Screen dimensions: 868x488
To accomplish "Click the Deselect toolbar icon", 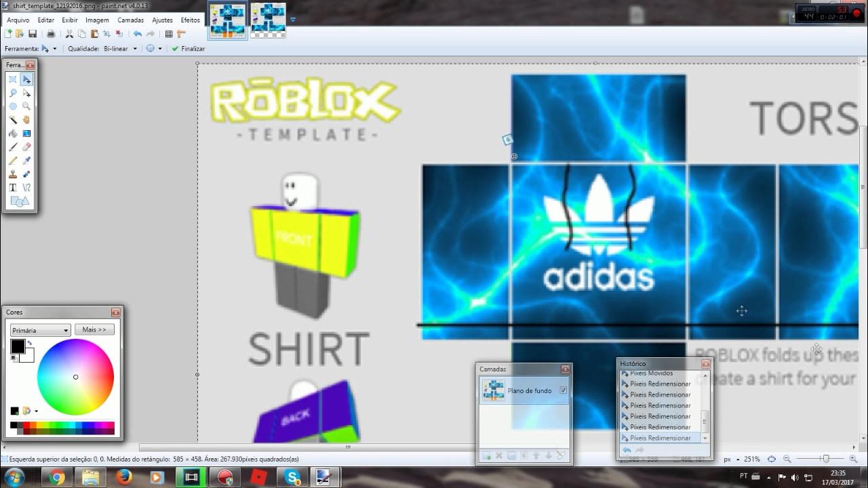I will pyautogui.click(x=119, y=34).
